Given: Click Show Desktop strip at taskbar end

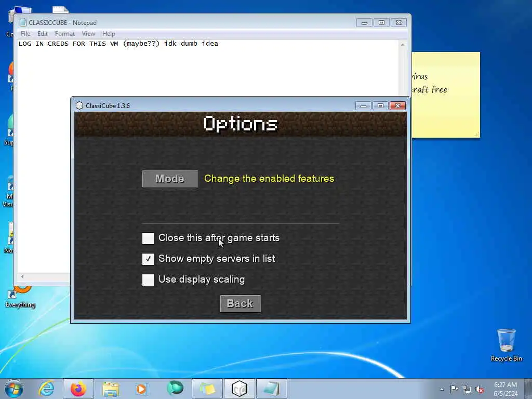Looking at the screenshot, I should click(528, 389).
